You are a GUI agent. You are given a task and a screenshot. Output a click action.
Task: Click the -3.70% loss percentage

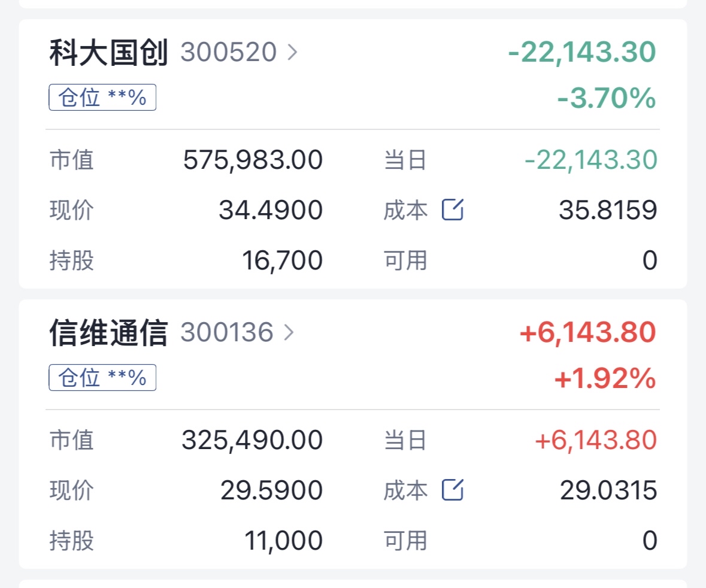(606, 98)
